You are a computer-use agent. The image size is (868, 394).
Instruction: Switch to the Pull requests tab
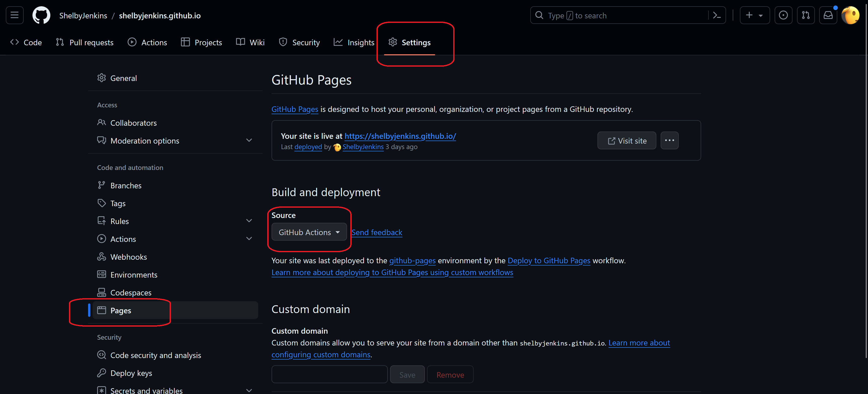(85, 42)
